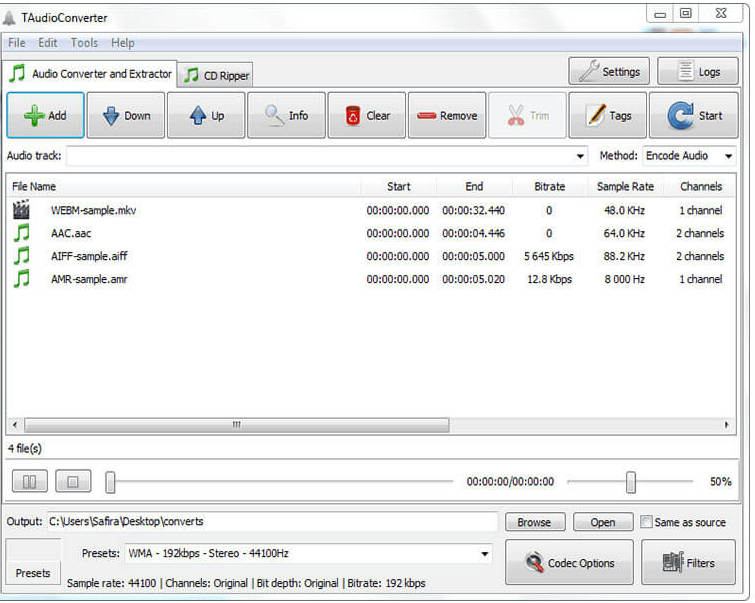755x603 pixels.
Task: Enable the Same as source checkbox
Action: 647,522
